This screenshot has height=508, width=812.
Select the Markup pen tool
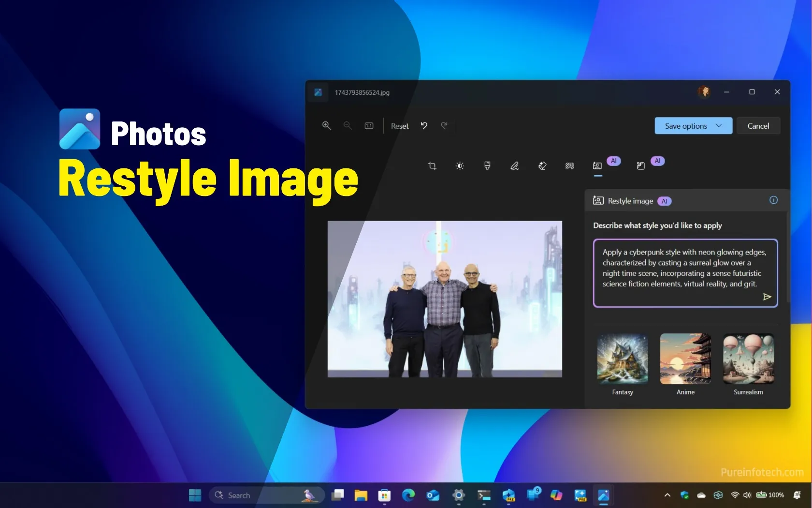coord(515,166)
